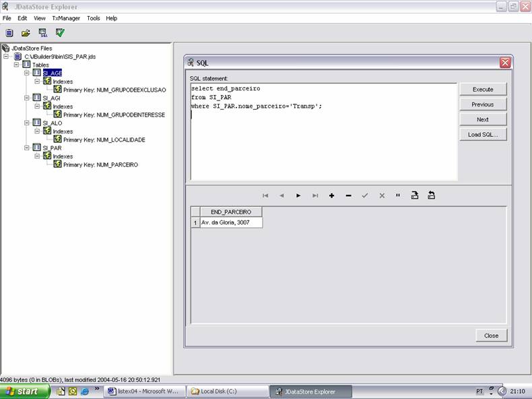Viewport: 532px width, 399px height.
Task: Delete the row with minus icon
Action: pyautogui.click(x=348, y=195)
